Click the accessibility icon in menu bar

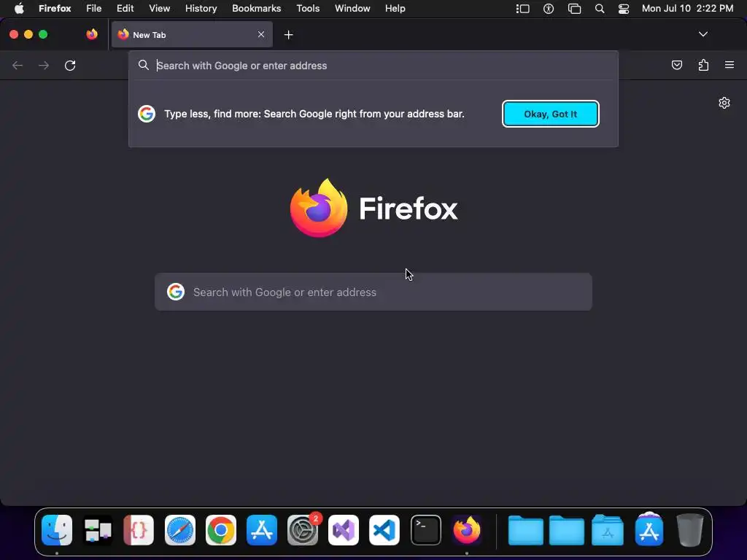[549, 9]
